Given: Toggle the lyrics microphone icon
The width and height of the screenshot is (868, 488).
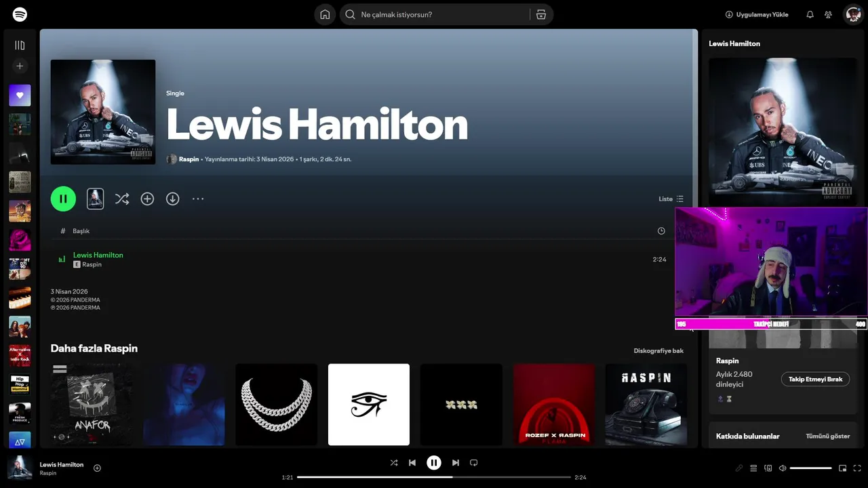Looking at the screenshot, I should 739,468.
